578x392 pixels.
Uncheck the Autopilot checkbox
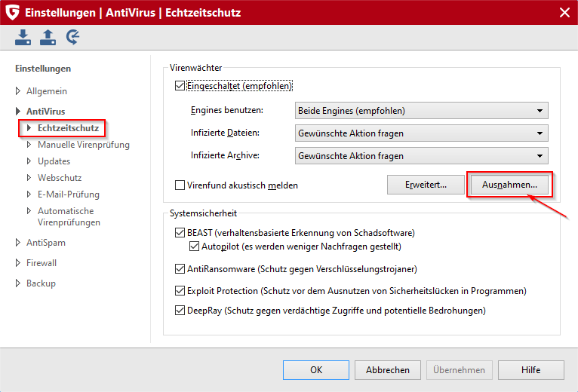pyautogui.click(x=194, y=246)
